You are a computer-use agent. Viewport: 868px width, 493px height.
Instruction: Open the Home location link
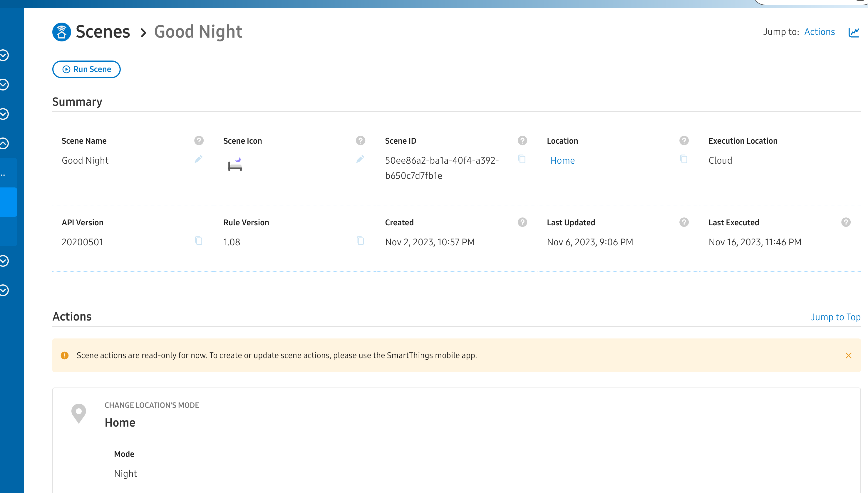pyautogui.click(x=562, y=160)
